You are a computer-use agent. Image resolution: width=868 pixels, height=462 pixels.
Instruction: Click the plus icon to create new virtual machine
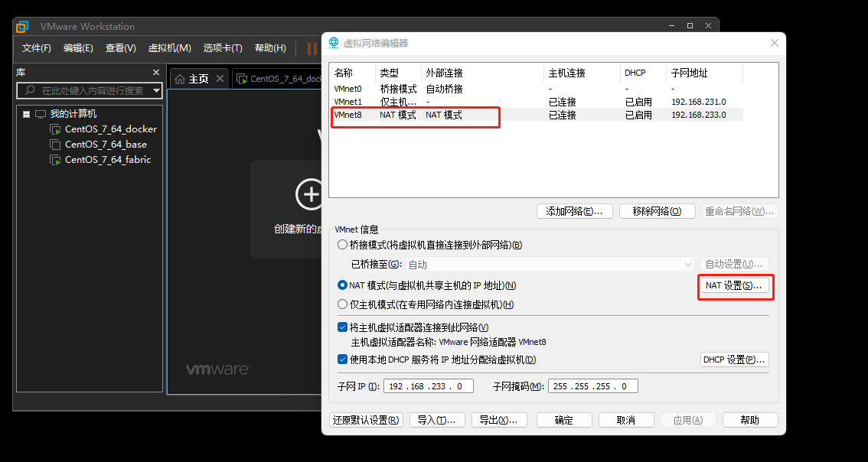(309, 194)
